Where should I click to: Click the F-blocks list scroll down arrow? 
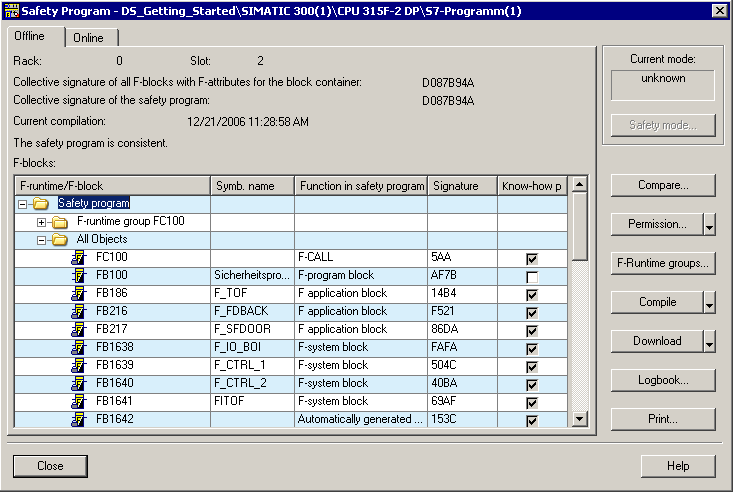(x=578, y=419)
